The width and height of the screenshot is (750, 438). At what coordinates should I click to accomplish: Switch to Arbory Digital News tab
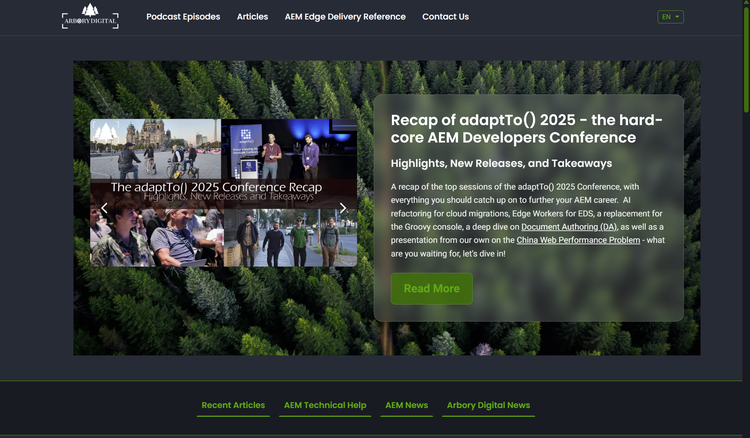[x=488, y=405]
